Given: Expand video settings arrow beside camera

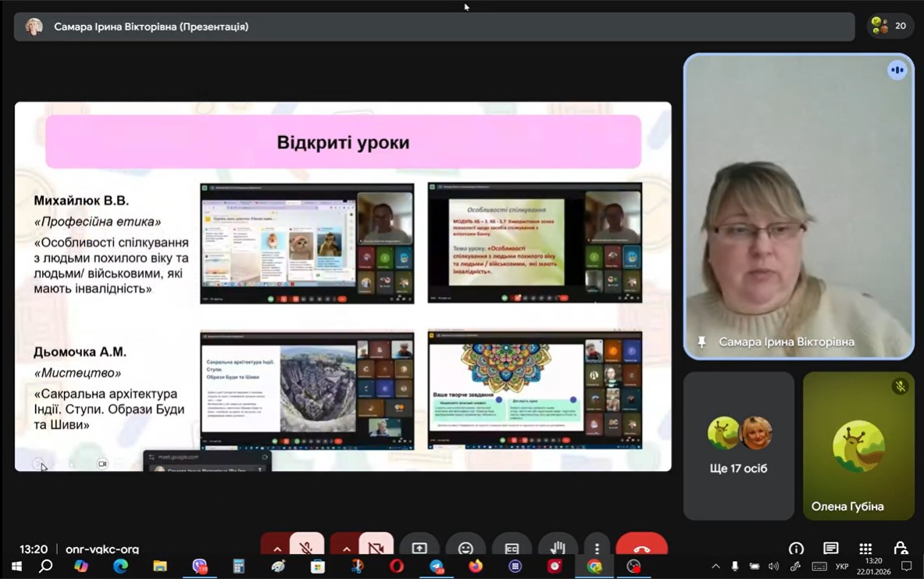Looking at the screenshot, I should [x=345, y=547].
